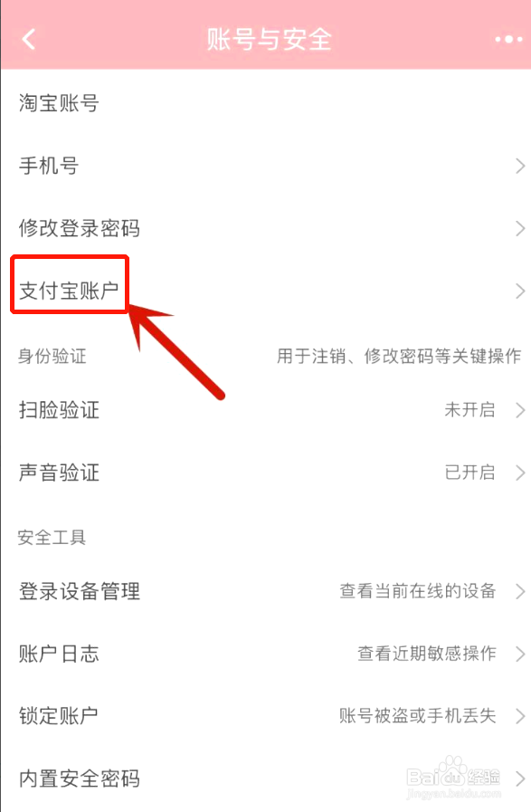Tap the 淘宝账号 Taobao account row
The image size is (531, 812).
[266, 103]
